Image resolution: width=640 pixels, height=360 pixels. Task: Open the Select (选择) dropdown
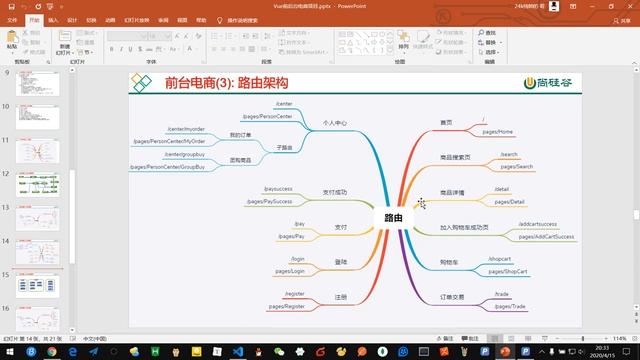(x=489, y=52)
